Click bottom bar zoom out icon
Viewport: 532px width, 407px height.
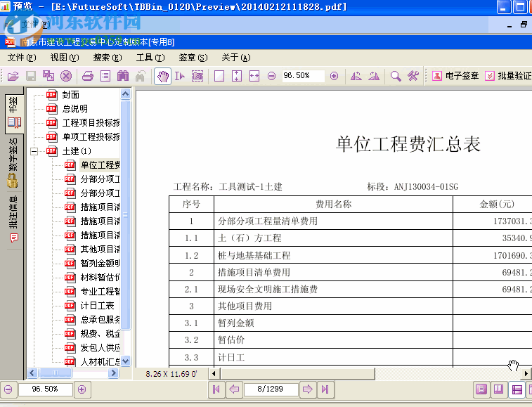pyautogui.click(x=8, y=389)
